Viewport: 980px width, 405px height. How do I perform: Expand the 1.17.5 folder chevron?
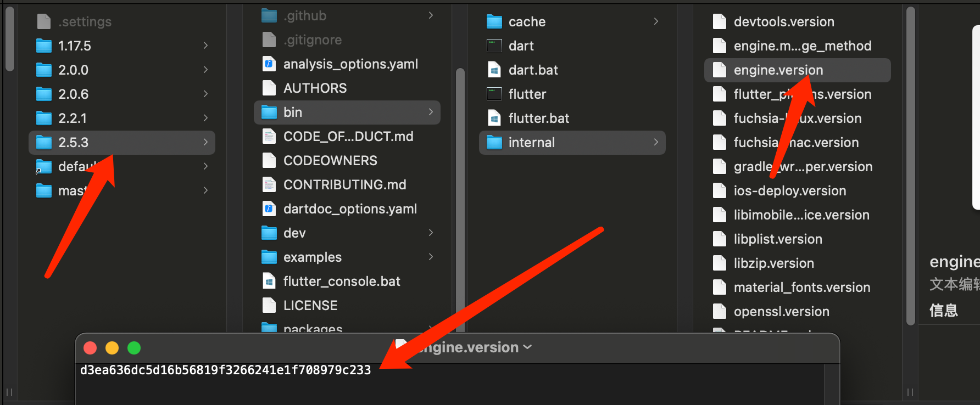click(x=205, y=46)
